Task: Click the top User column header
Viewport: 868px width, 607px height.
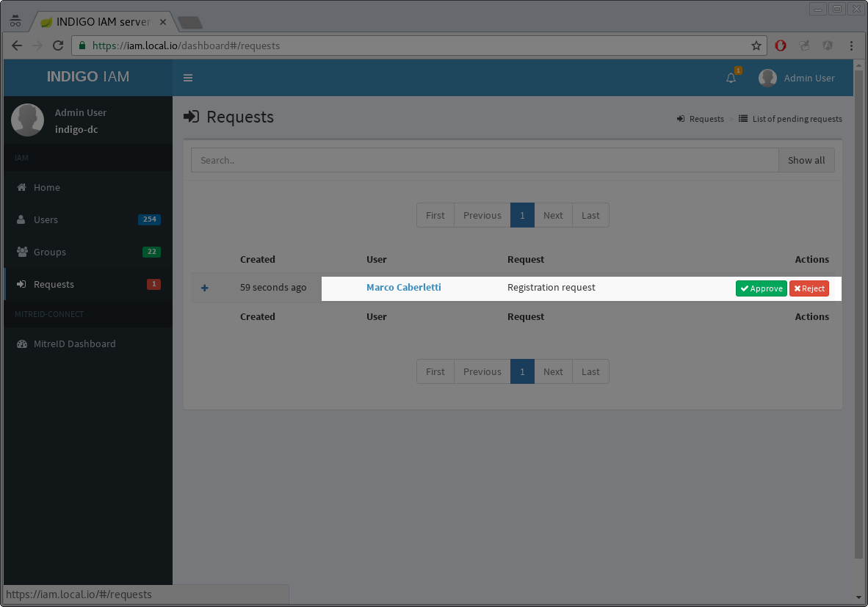Action: (377, 260)
